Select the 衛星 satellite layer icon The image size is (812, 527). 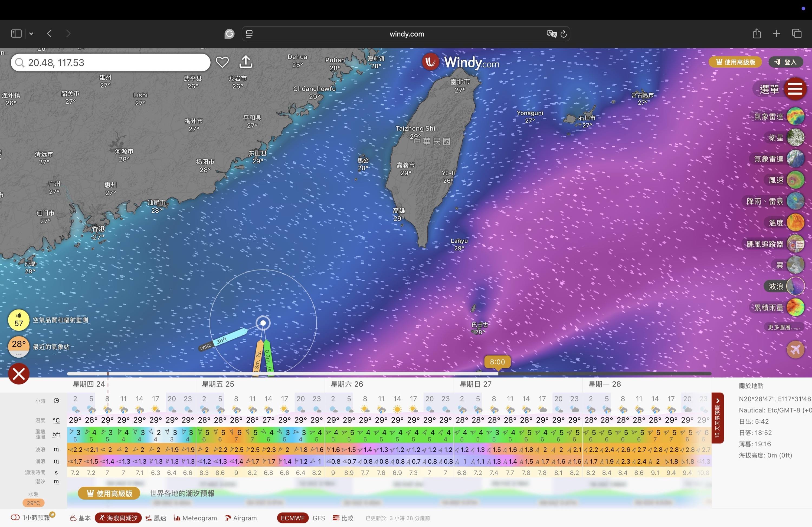pyautogui.click(x=795, y=137)
